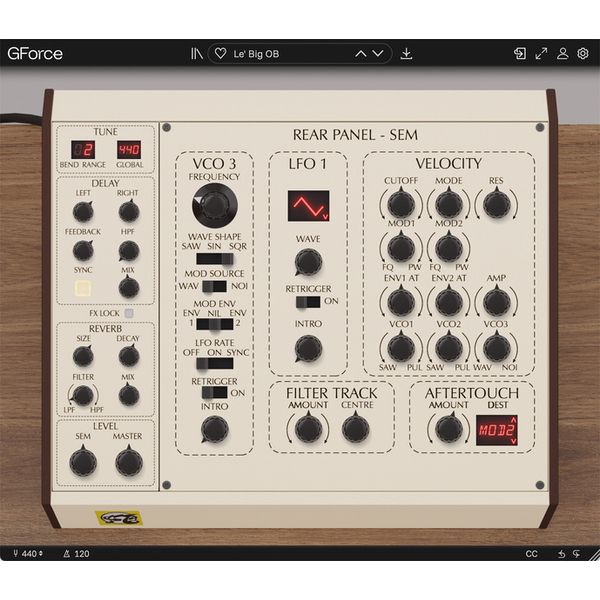600x600 pixels.
Task: Toggle the FX LOCK checkbox
Action: (x=129, y=313)
